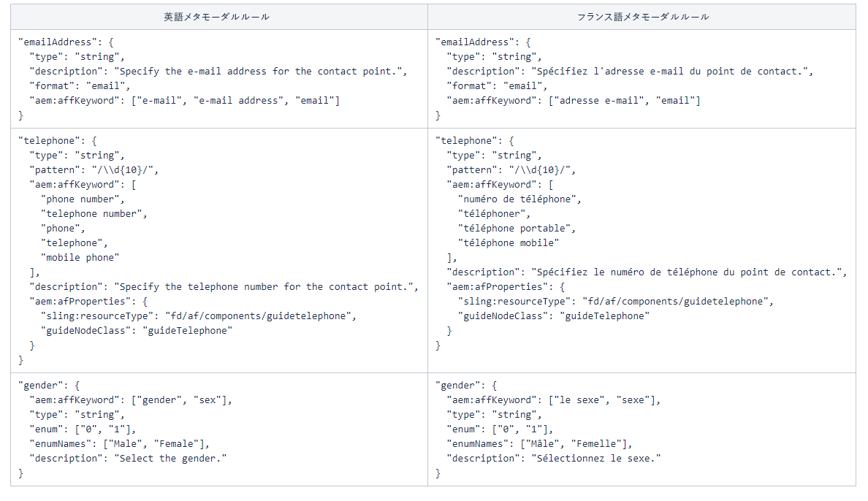Click the "gender", "sex" affKeyword line

pyautogui.click(x=131, y=400)
